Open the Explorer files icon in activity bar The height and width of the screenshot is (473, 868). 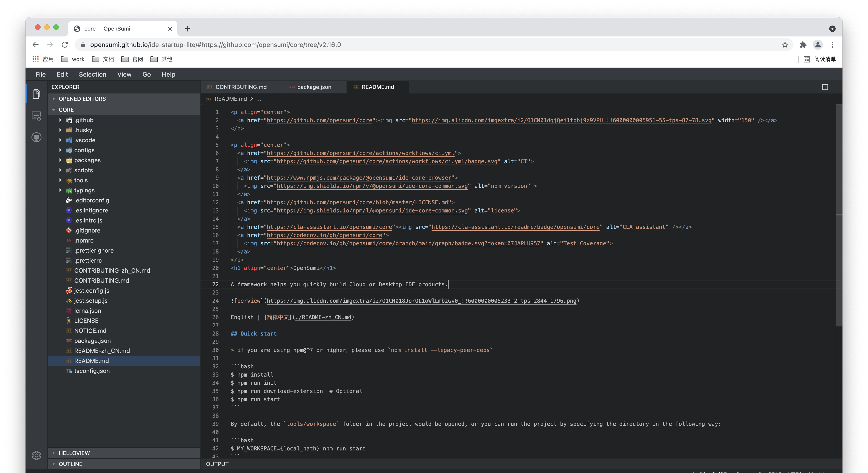36,94
